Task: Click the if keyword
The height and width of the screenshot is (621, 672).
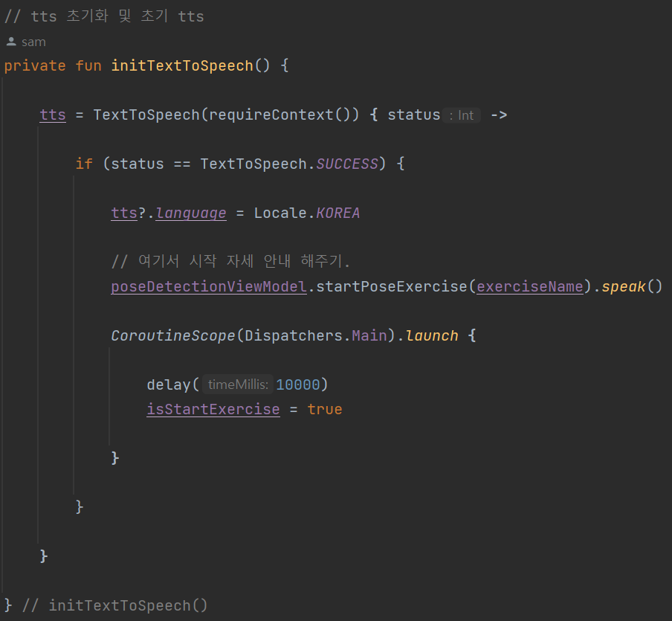Action: 84,164
